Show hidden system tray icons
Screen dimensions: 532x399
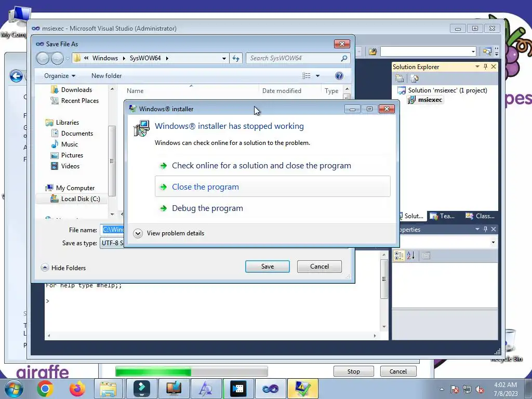click(x=442, y=390)
